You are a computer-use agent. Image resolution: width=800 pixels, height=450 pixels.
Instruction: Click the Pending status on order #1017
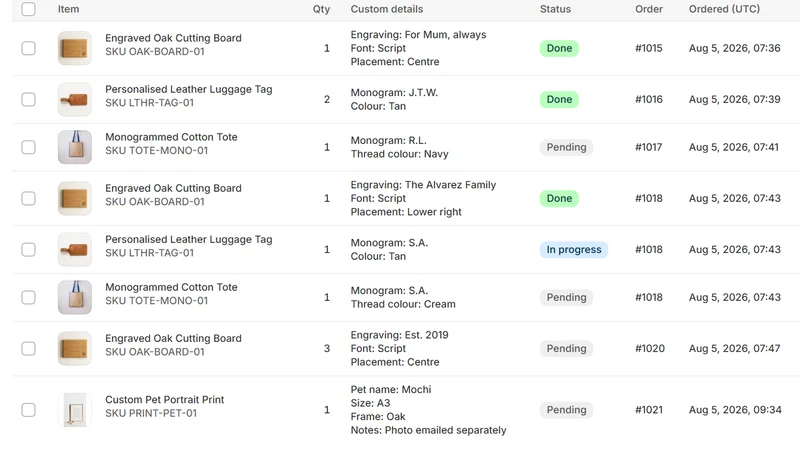tap(566, 147)
